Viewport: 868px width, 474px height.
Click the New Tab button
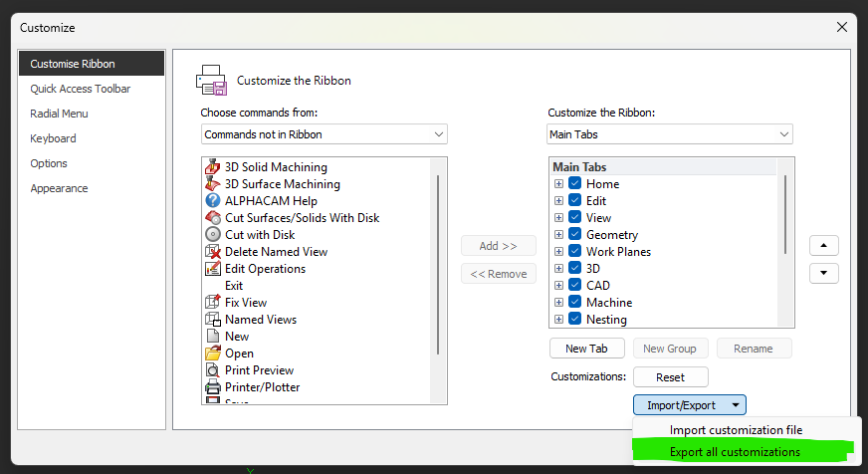(x=586, y=349)
